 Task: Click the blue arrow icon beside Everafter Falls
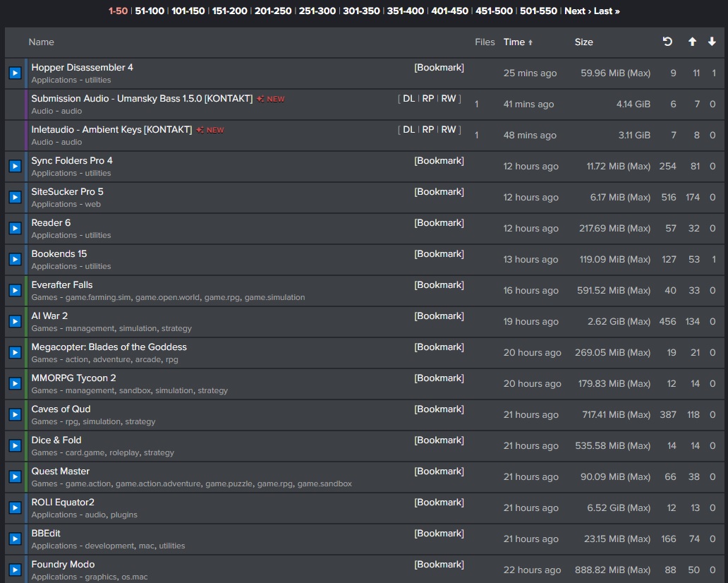[x=15, y=290]
